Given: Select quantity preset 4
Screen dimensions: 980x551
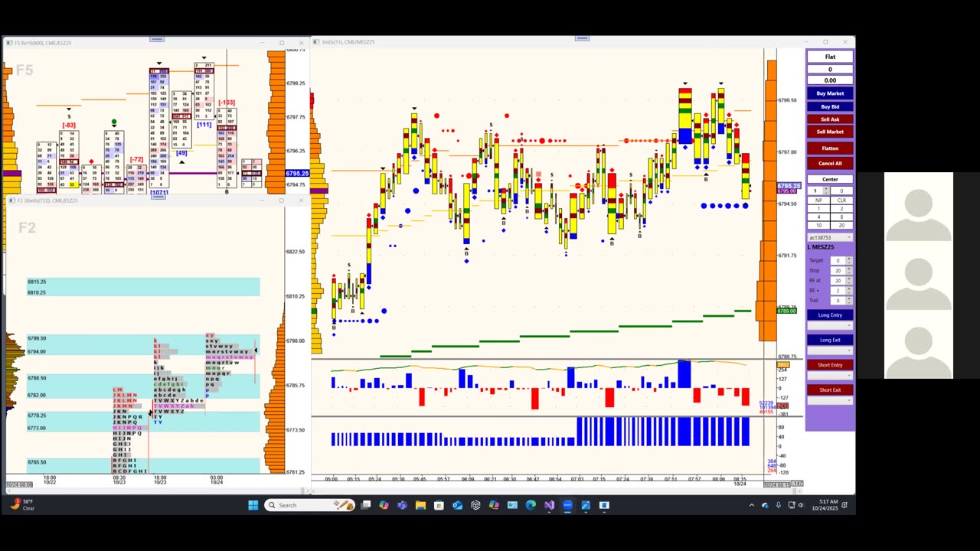Looking at the screenshot, I should (x=818, y=217).
